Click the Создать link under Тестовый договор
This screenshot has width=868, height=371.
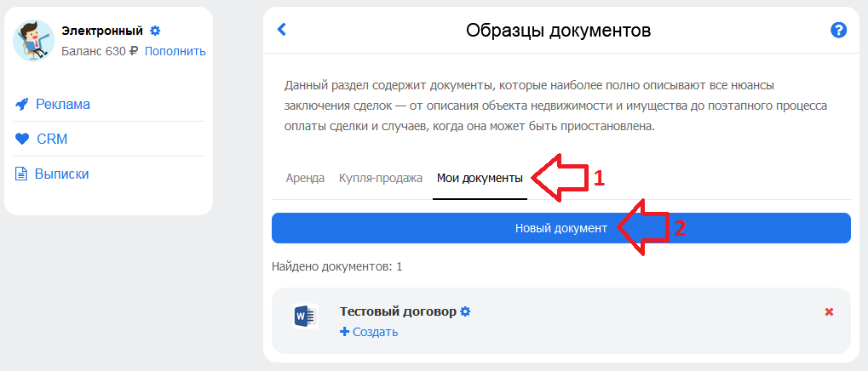tap(376, 333)
